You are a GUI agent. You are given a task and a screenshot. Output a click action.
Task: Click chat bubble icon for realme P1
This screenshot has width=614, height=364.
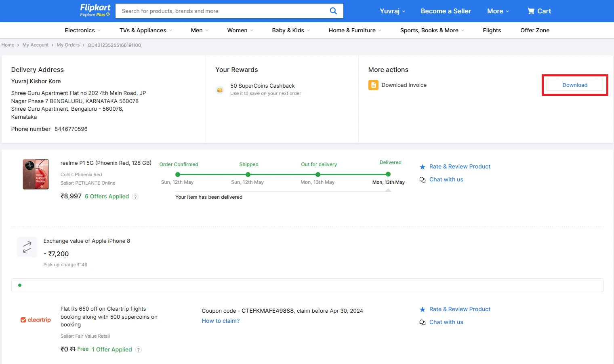tap(423, 180)
